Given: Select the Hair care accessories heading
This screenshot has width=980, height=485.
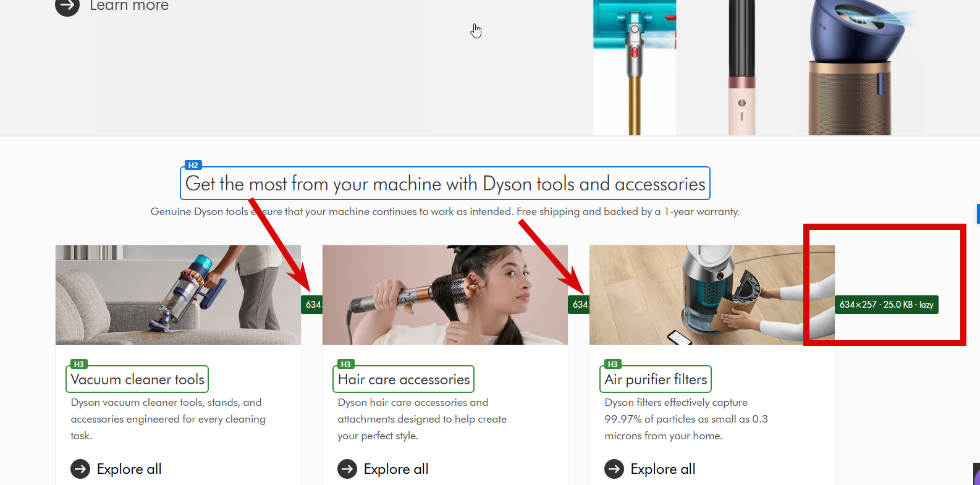Looking at the screenshot, I should tap(403, 379).
